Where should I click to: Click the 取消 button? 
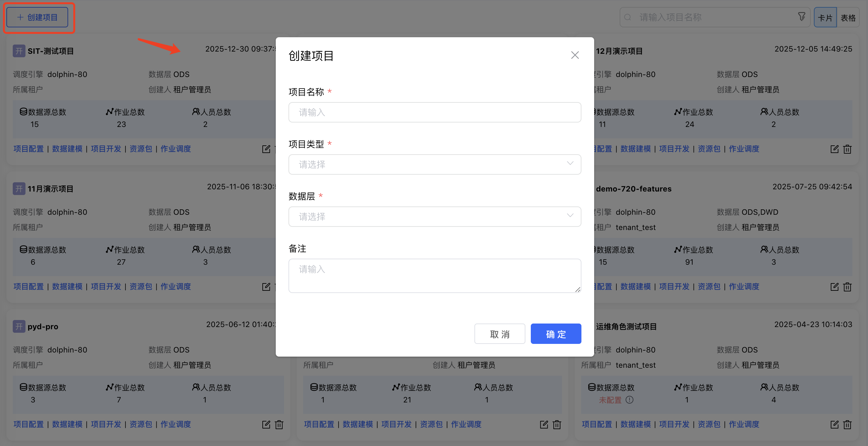click(500, 334)
